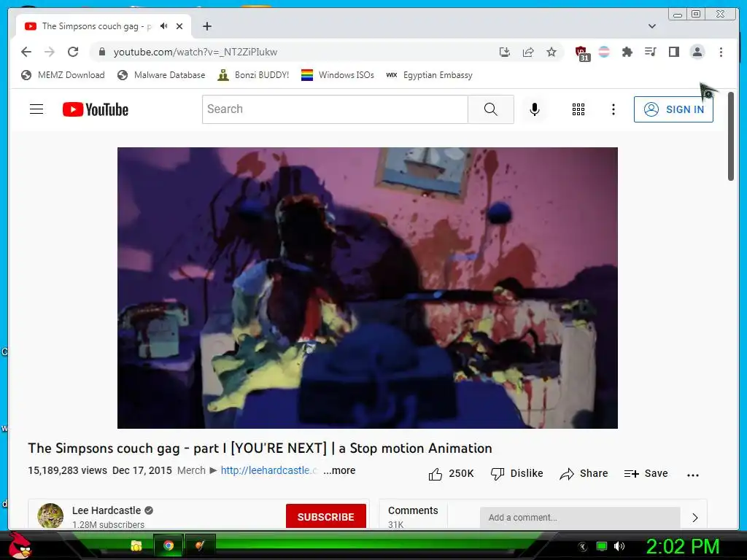Open YouTube settings three-dot menu
The height and width of the screenshot is (560, 747).
coord(613,109)
